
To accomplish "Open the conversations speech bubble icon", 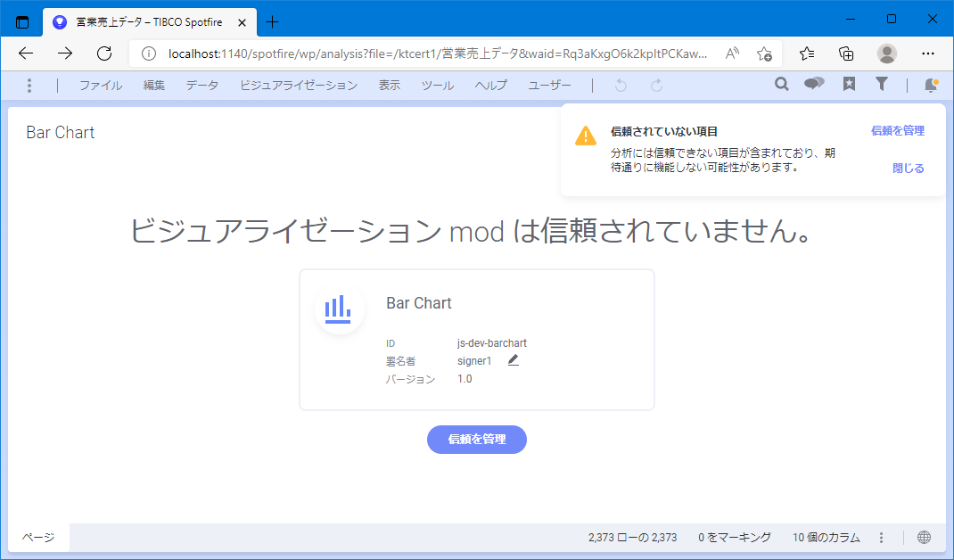I will click(x=814, y=85).
